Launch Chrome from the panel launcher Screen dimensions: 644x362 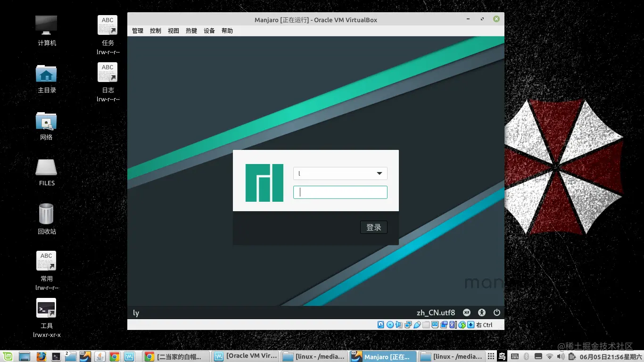tap(114, 357)
